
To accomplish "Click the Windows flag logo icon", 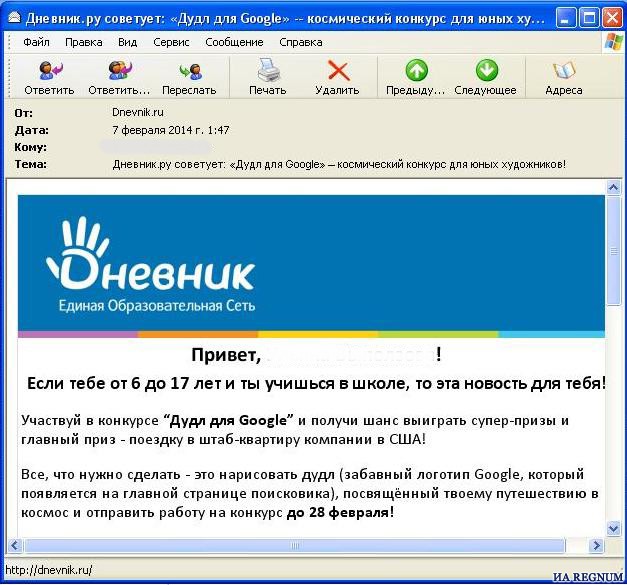I will [614, 42].
